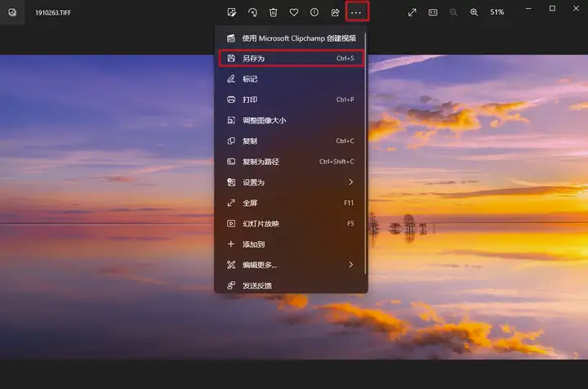Maximize the Photos window
Image resolution: width=588 pixels, height=389 pixels.
tap(552, 8)
